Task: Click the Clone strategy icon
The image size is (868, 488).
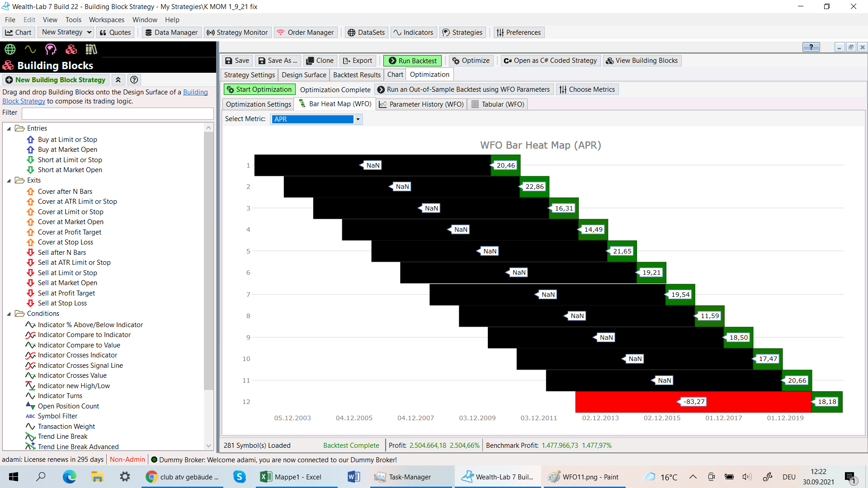Action: (x=310, y=61)
